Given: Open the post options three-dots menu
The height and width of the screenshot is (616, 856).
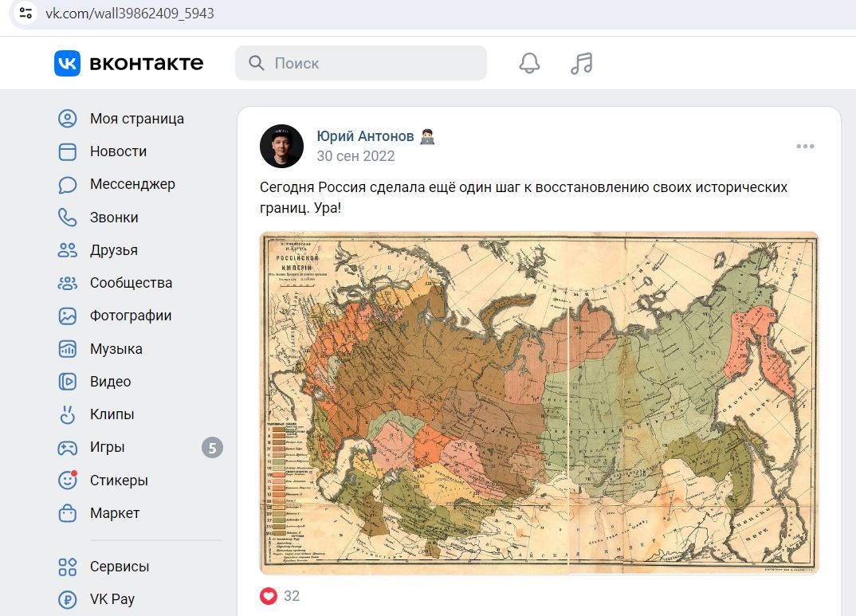Looking at the screenshot, I should [x=805, y=146].
